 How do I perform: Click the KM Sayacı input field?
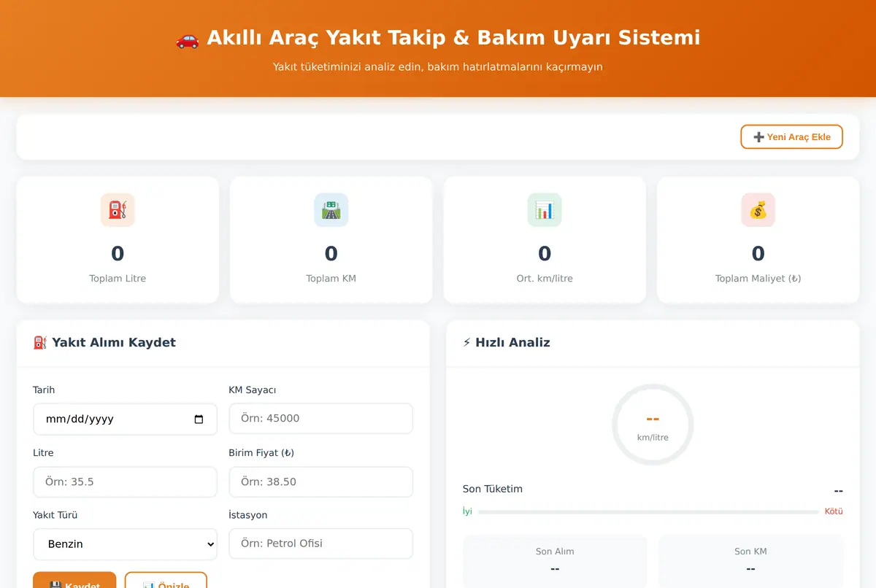[x=320, y=419]
